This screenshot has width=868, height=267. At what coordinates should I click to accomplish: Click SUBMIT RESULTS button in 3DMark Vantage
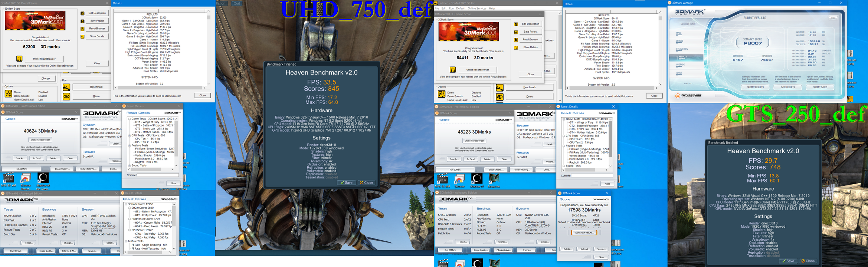tap(755, 88)
